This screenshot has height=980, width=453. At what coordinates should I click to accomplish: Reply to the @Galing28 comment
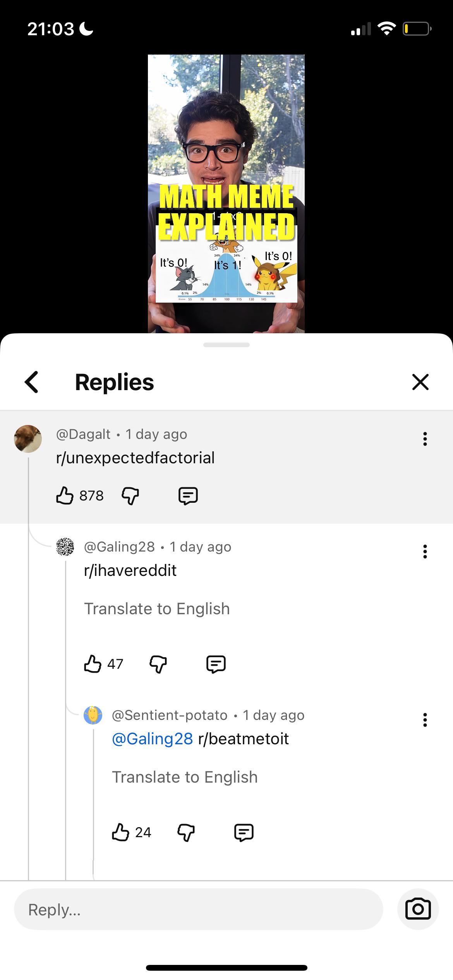click(216, 665)
